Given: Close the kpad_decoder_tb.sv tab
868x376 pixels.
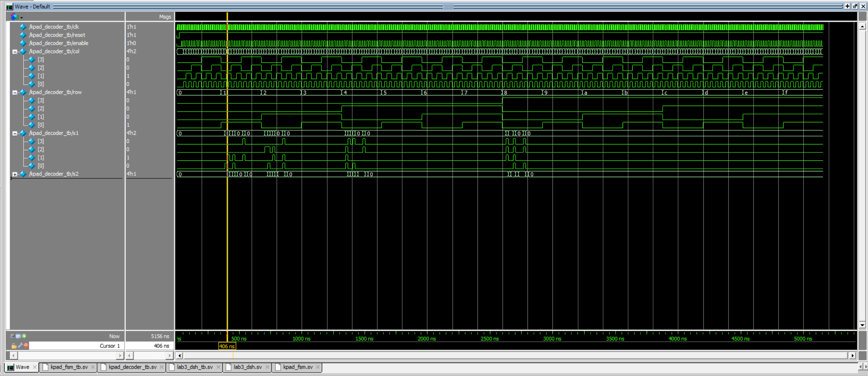Looking at the screenshot, I should 162,367.
